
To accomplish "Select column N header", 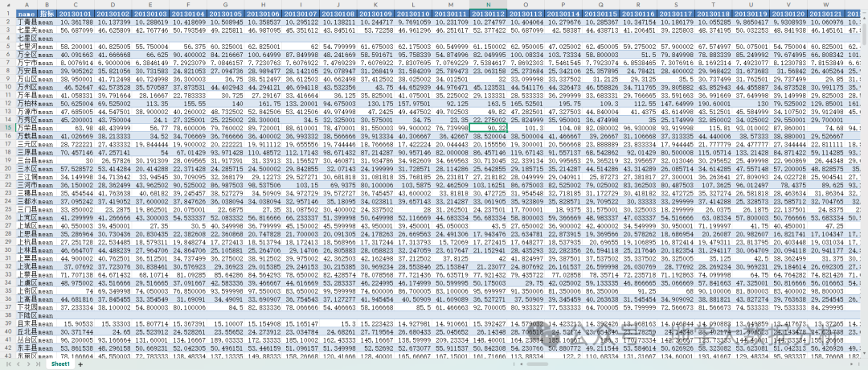I will tap(488, 5).
